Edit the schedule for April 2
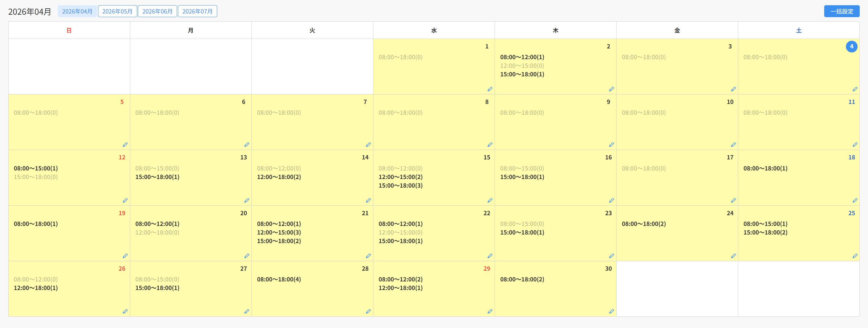This screenshot has width=868, height=328. point(611,89)
